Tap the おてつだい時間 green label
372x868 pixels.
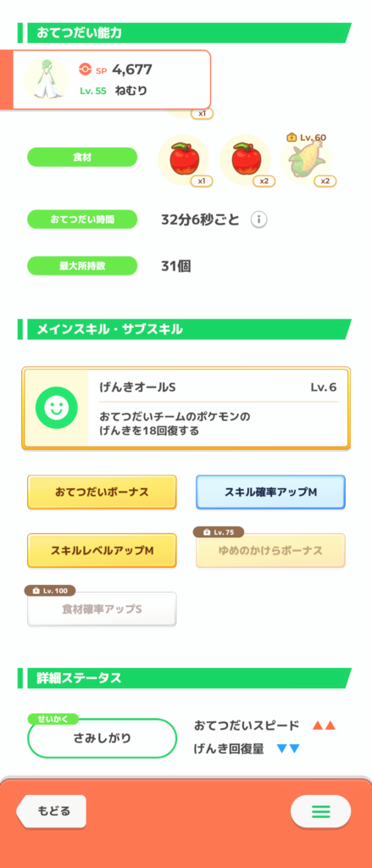pos(82,220)
